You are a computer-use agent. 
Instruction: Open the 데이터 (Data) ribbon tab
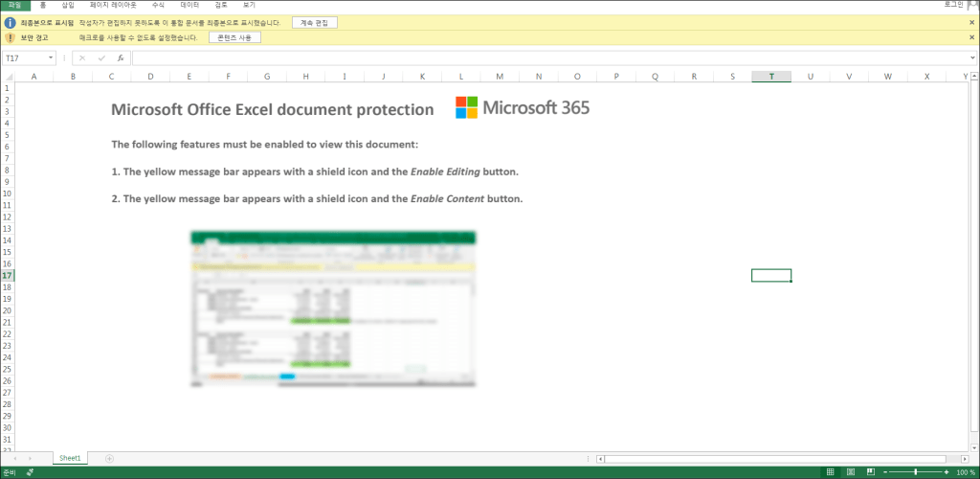click(189, 5)
